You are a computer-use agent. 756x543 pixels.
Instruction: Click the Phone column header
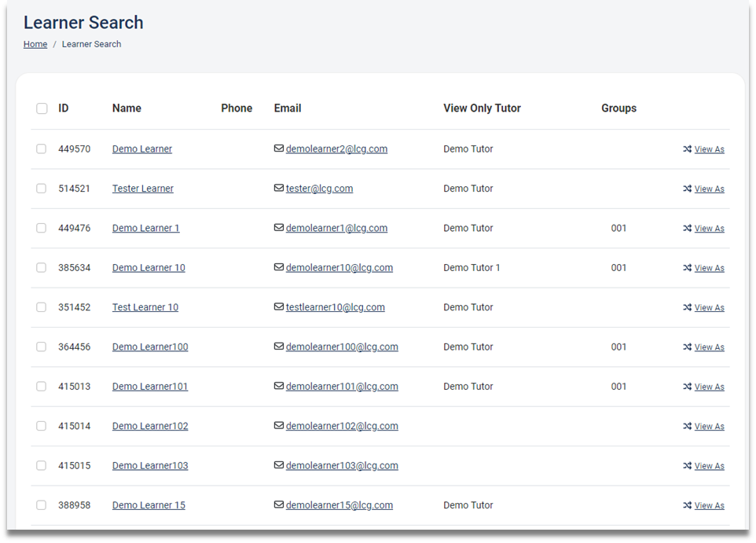click(237, 108)
